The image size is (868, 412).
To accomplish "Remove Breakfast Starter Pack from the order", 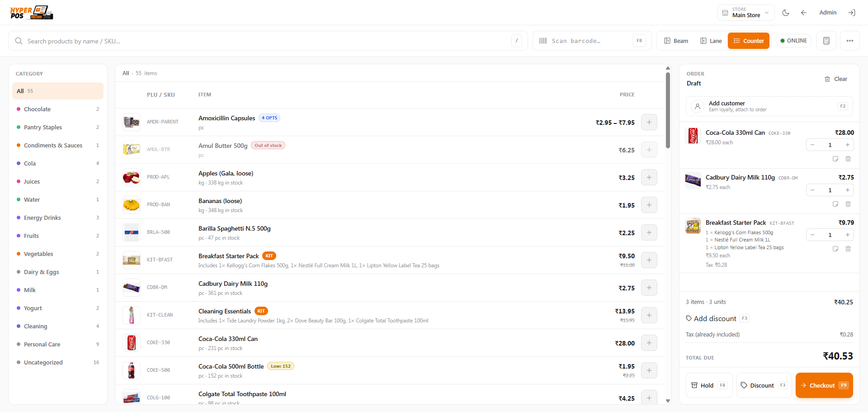I will [x=848, y=249].
